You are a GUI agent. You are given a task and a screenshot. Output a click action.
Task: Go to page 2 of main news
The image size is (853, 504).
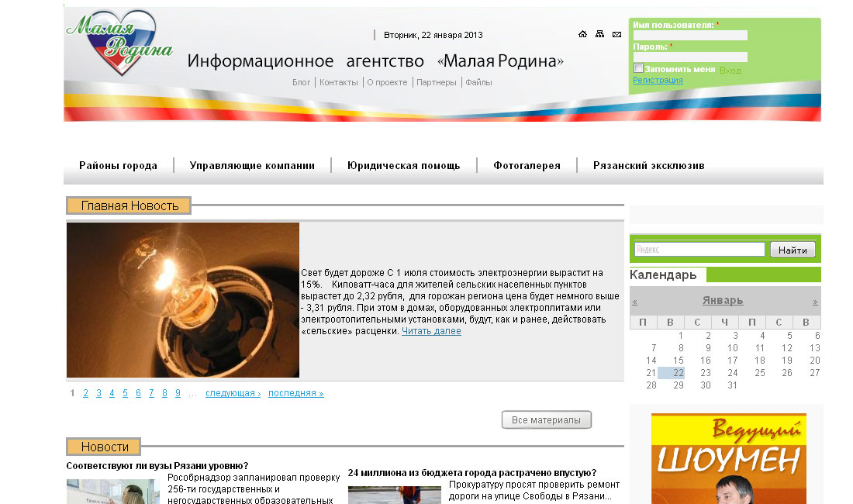click(x=85, y=393)
